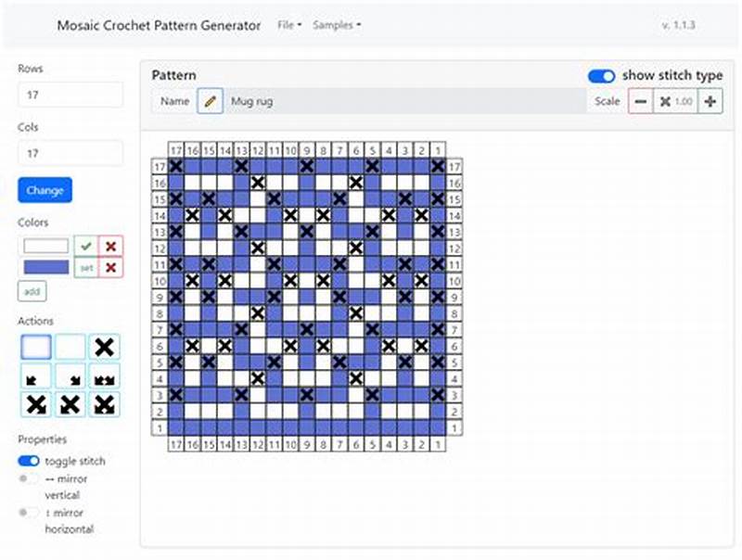Select the plain X stitch action
Image resolution: width=742 pixels, height=560 pixels.
pyautogui.click(x=103, y=347)
